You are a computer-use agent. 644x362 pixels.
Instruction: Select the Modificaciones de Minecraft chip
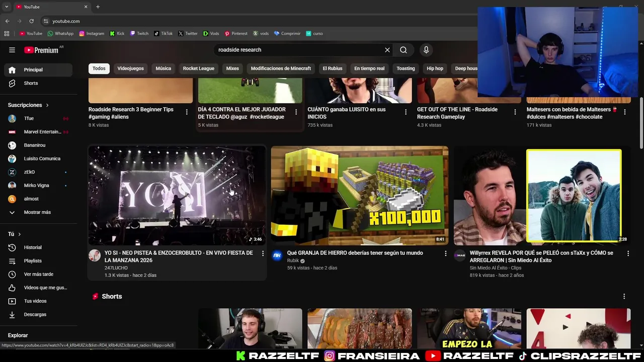pos(281,68)
